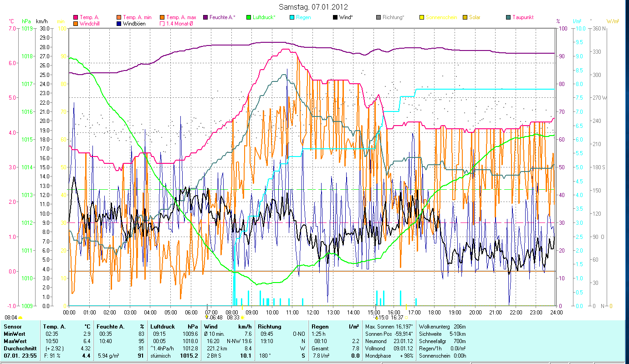Click the Temp. A. min legend label
629x364 pixels.
[136, 17]
